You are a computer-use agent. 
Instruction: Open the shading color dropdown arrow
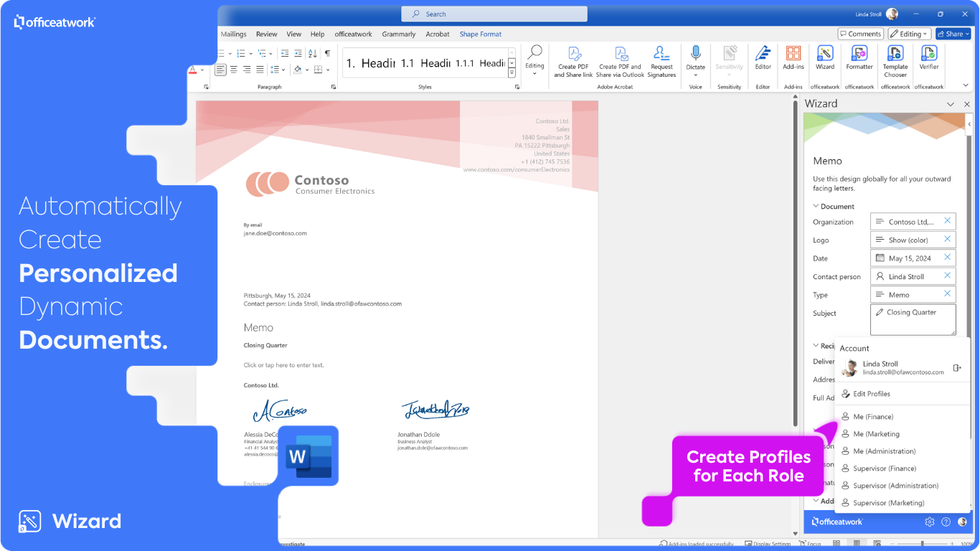point(307,70)
